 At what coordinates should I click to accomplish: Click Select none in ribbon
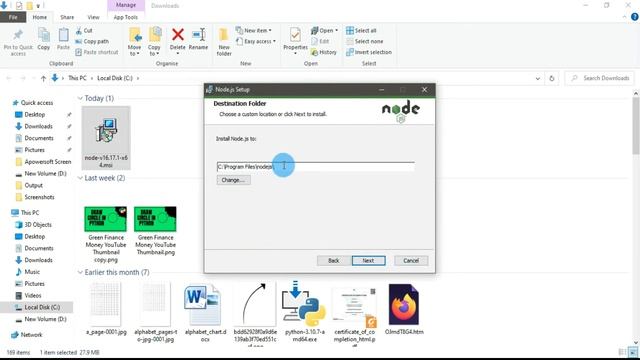click(364, 41)
